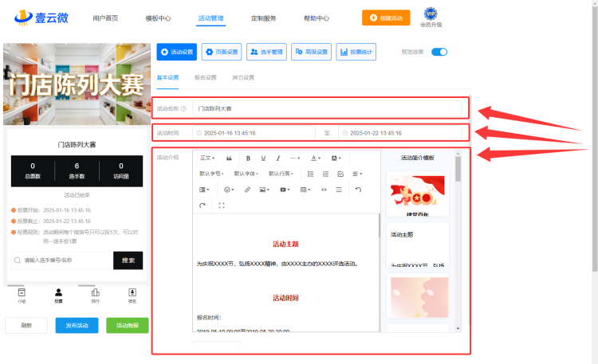Image resolution: width=598 pixels, height=364 pixels.
Task: Open the 默认字号 font size dropdown
Action: coord(211,174)
